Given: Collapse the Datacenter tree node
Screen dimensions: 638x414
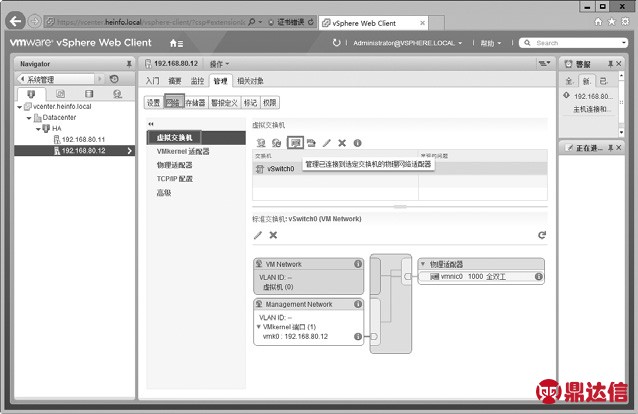Looking at the screenshot, I should coord(29,118).
